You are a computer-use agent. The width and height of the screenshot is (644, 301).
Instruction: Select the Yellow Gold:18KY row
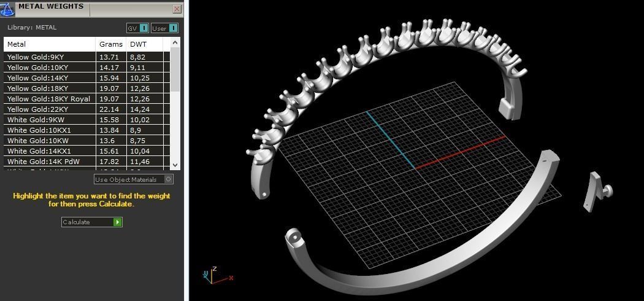coord(86,88)
